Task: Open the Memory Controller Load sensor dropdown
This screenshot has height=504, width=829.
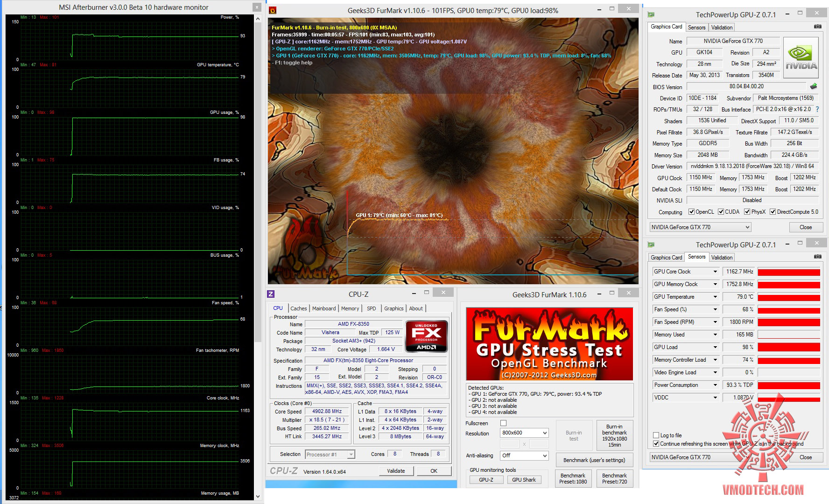Action: click(x=715, y=360)
